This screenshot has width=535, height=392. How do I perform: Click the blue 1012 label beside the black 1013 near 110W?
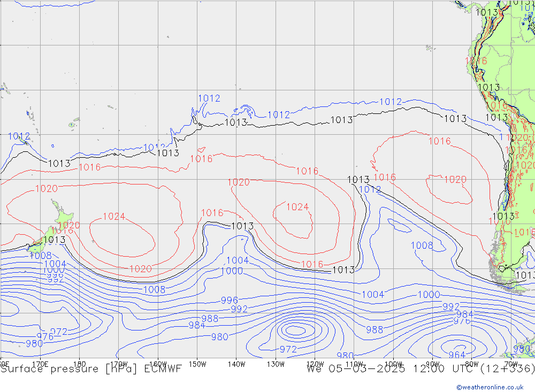pyautogui.click(x=370, y=189)
